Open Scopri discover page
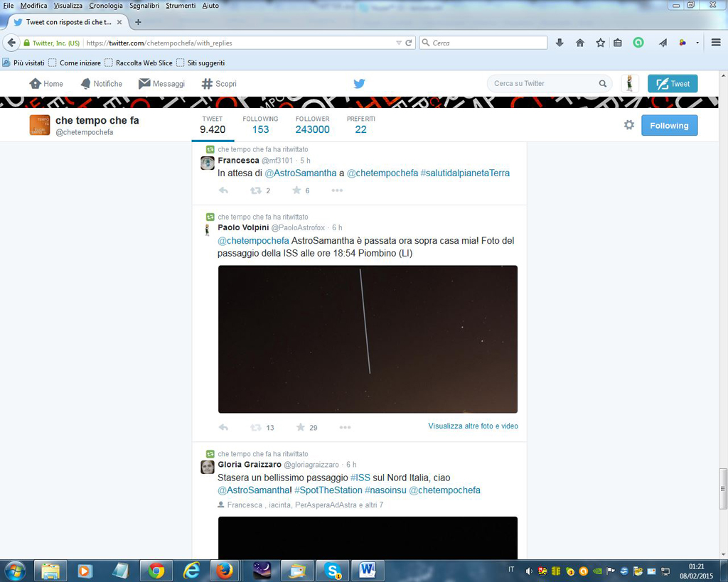 coord(219,84)
